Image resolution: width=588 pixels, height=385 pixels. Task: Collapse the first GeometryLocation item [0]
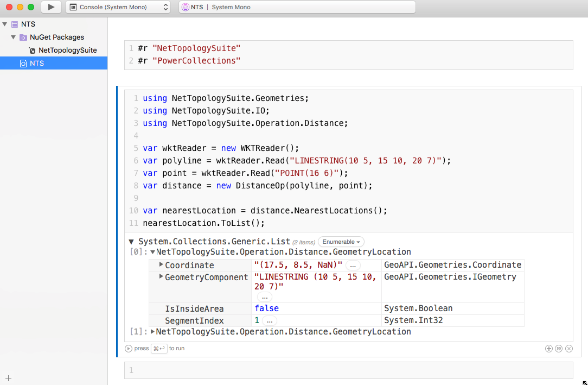point(152,252)
